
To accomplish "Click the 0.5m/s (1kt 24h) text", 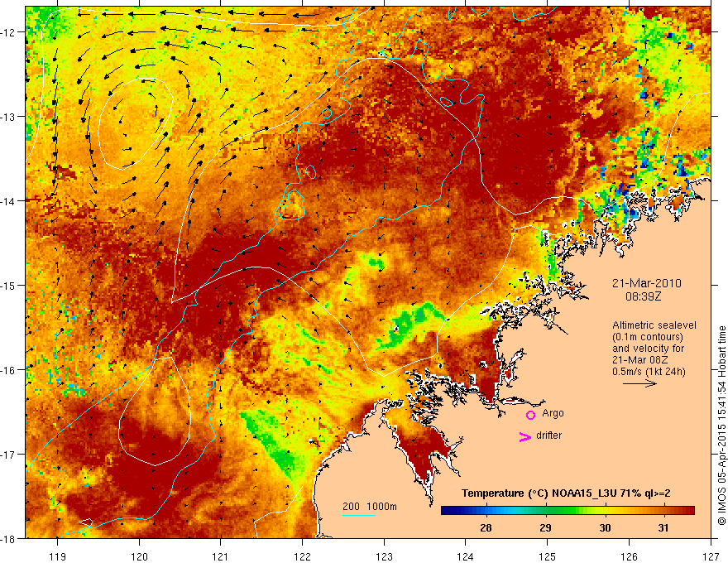I will pos(649,372).
